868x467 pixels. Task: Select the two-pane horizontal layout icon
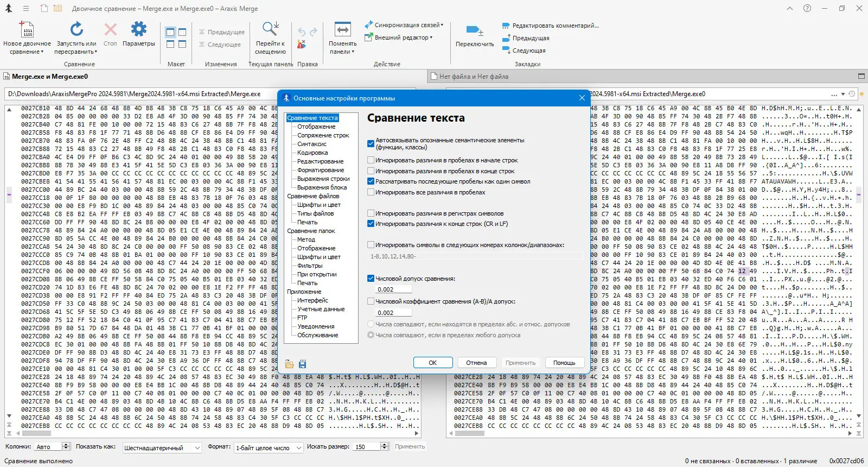(x=170, y=44)
